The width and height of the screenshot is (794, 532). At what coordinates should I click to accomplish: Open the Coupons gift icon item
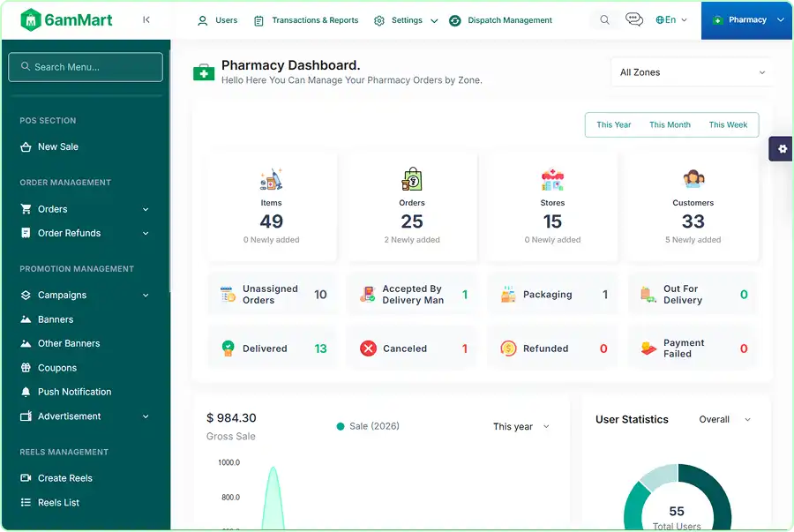click(x=26, y=368)
